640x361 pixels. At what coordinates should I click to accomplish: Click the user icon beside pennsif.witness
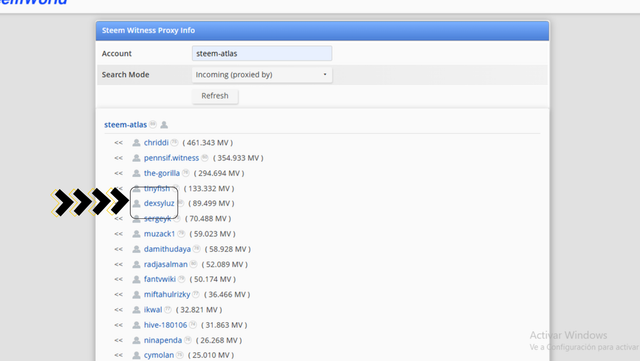(x=136, y=158)
